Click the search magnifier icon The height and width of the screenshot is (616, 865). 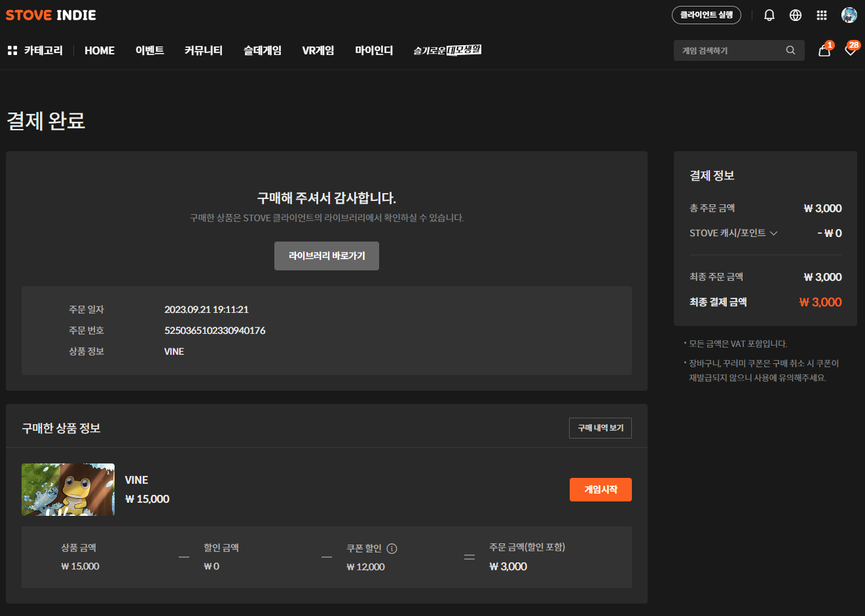pyautogui.click(x=790, y=50)
